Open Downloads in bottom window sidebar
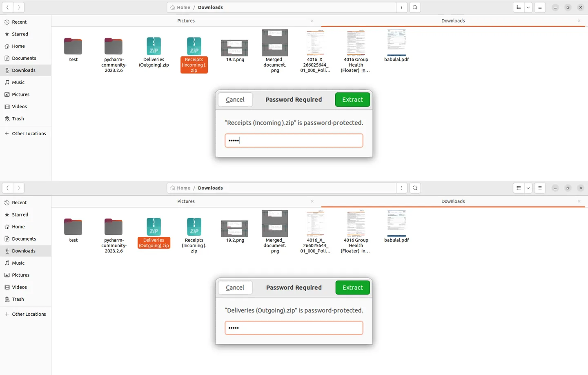Viewport: 588px width, 375px height. pos(25,251)
